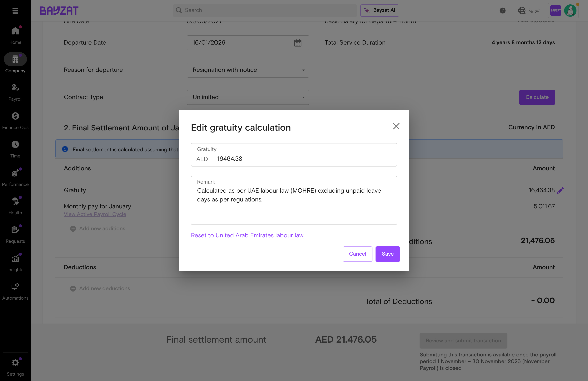Screen dimensions: 588x381
Task: Open Time section in sidebar
Action: [15, 149]
